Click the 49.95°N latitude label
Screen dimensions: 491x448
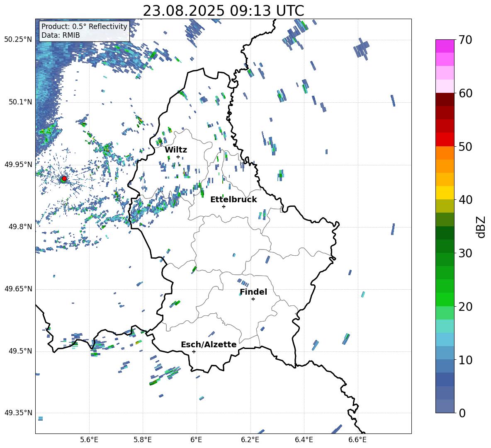[x=18, y=164]
